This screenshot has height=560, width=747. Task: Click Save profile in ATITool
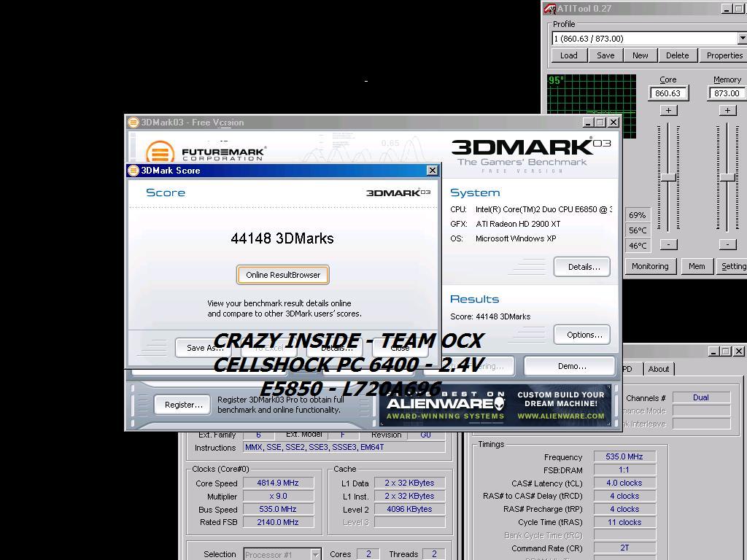point(605,55)
